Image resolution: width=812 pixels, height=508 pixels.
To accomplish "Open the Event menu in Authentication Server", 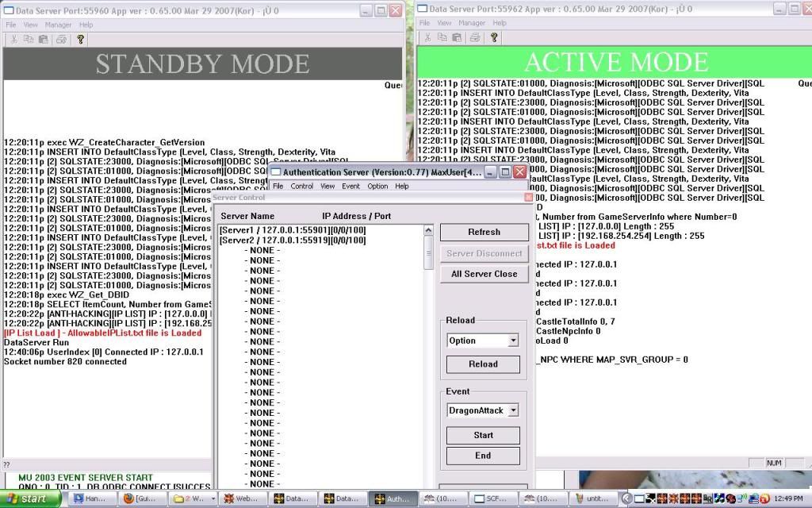I will (350, 186).
